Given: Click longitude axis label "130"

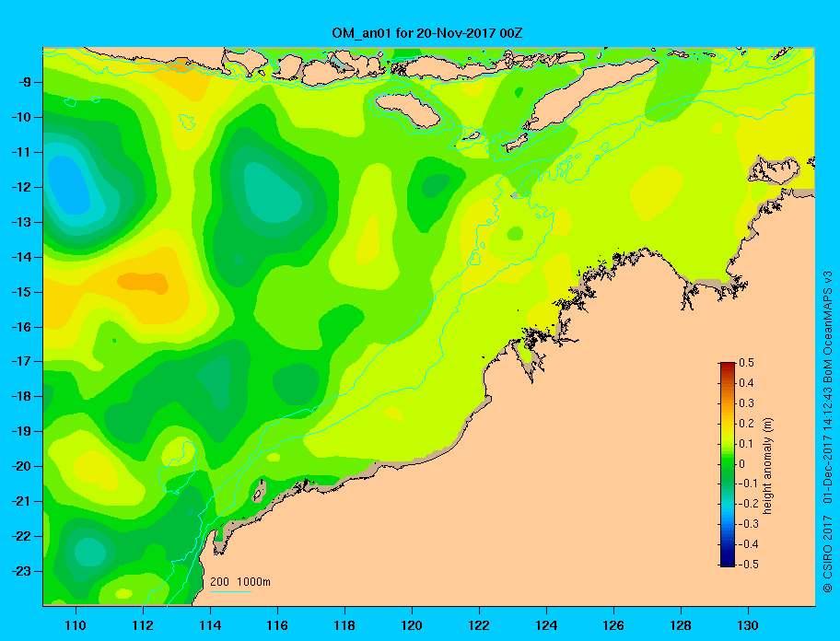Looking at the screenshot, I should pos(748,625).
